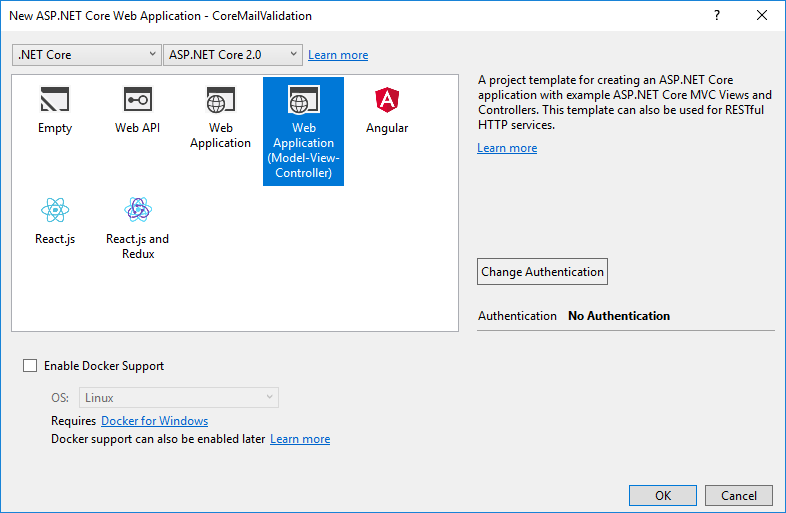The width and height of the screenshot is (786, 513).
Task: Open the Linux OS dropdown
Action: click(x=179, y=398)
